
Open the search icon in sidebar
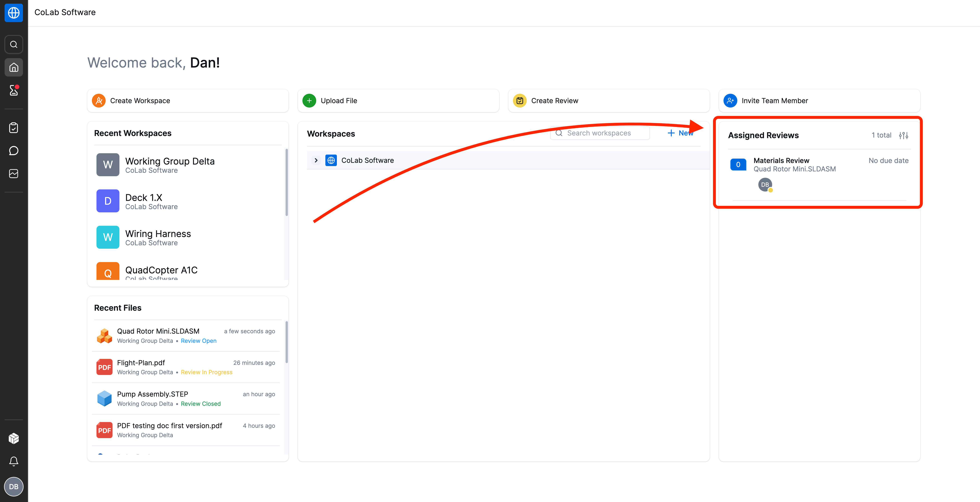click(14, 45)
